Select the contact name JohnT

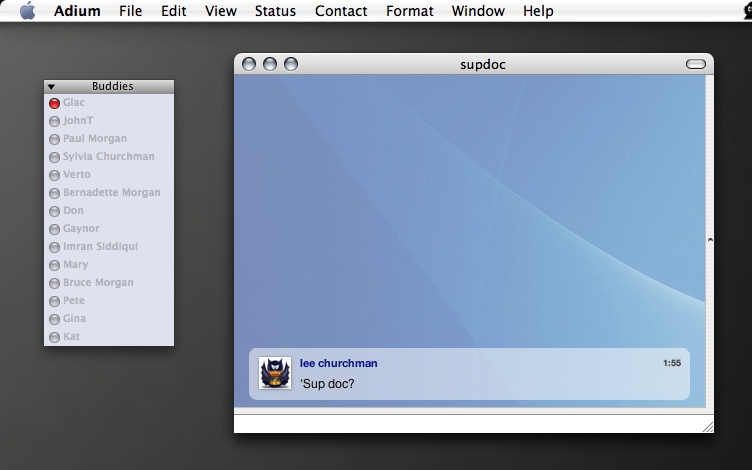[x=78, y=120]
